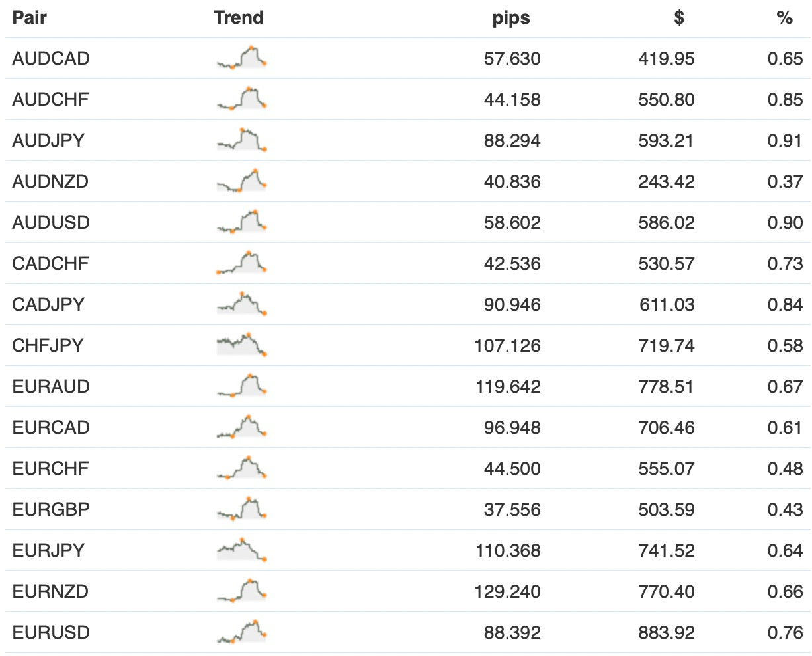Click the AUDUSD dollar value 586.02
Image resolution: width=812 pixels, height=656 pixels.
coord(667,222)
